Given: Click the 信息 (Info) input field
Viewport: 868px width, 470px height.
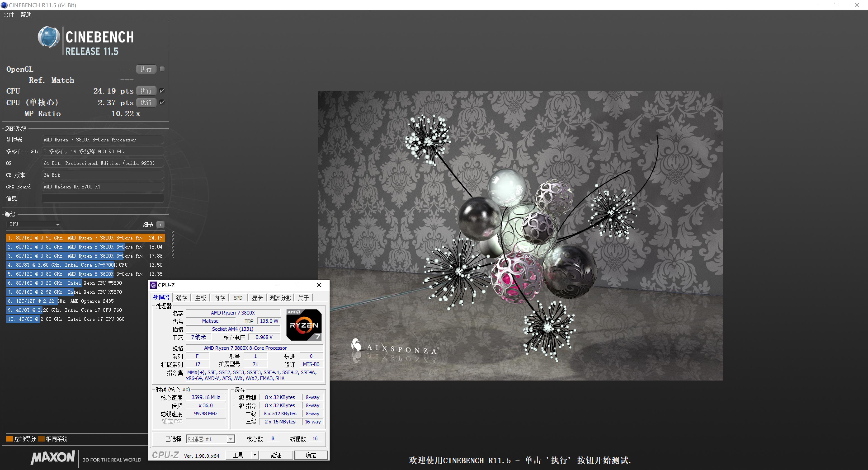Looking at the screenshot, I should click(103, 198).
